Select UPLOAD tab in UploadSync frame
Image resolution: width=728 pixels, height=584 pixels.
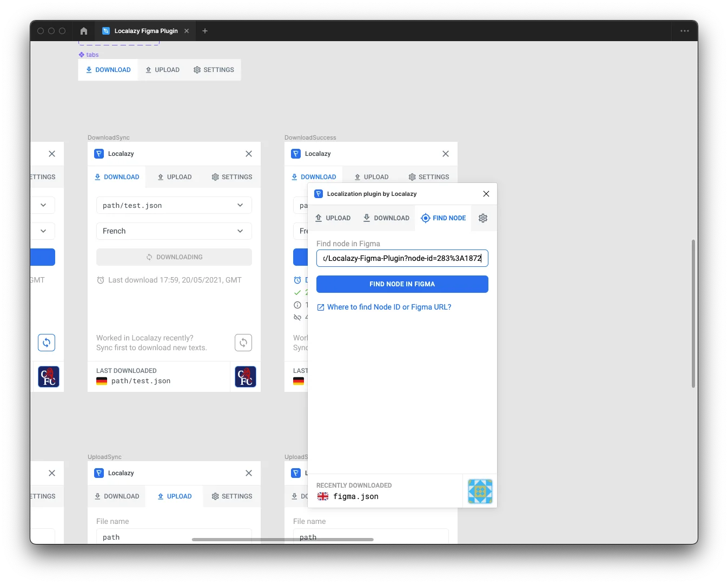[175, 496]
